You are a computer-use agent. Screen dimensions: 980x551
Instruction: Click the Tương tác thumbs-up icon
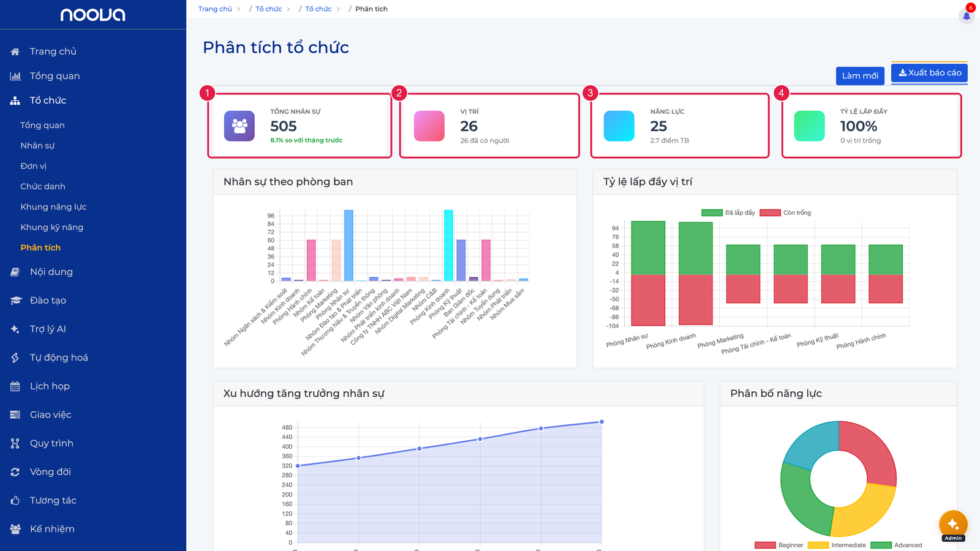coord(15,501)
